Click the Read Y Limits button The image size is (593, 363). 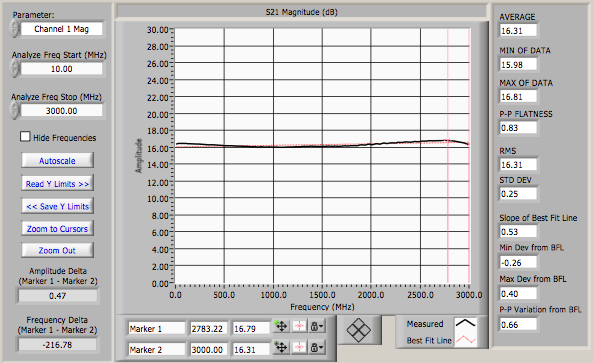click(57, 184)
